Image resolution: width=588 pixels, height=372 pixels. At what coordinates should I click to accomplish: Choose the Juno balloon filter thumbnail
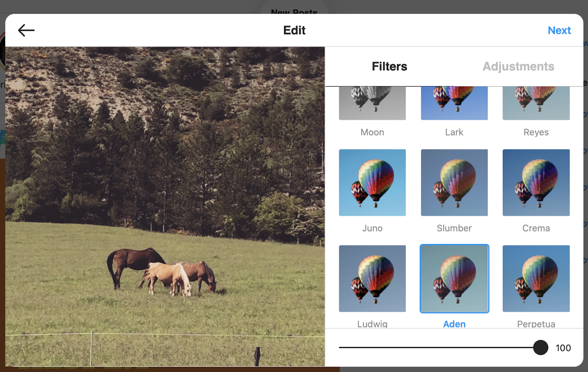coord(372,183)
